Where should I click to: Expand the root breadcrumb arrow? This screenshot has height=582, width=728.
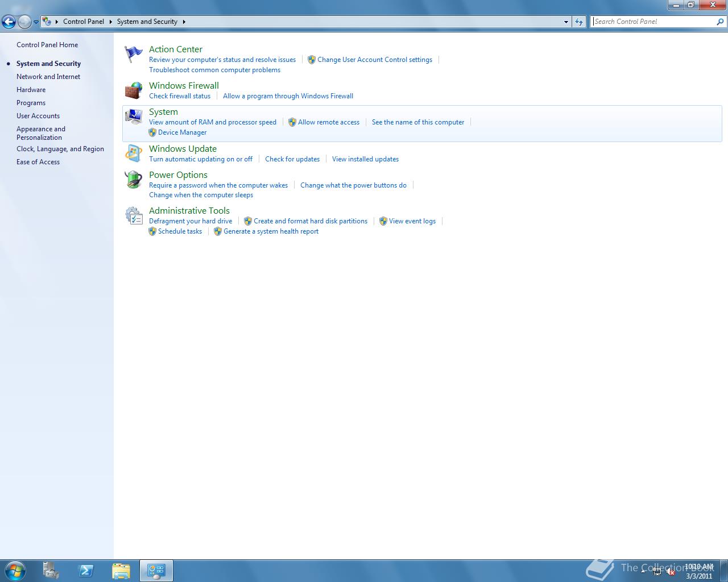[x=57, y=22]
